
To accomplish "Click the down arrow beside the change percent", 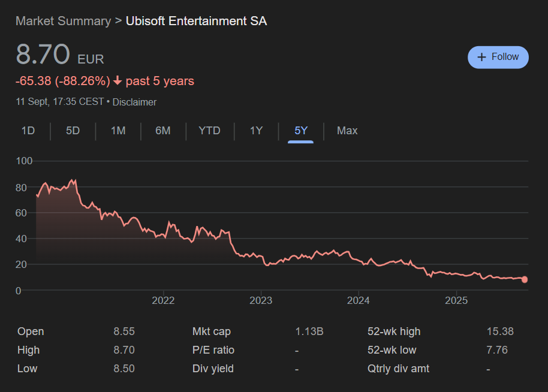I will [x=118, y=81].
